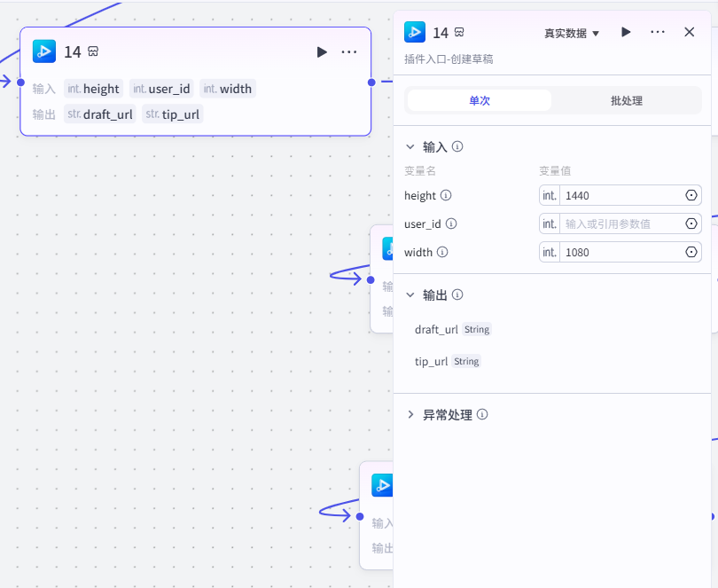Open the reference picker for the width field
The width and height of the screenshot is (718, 588).
(691, 252)
